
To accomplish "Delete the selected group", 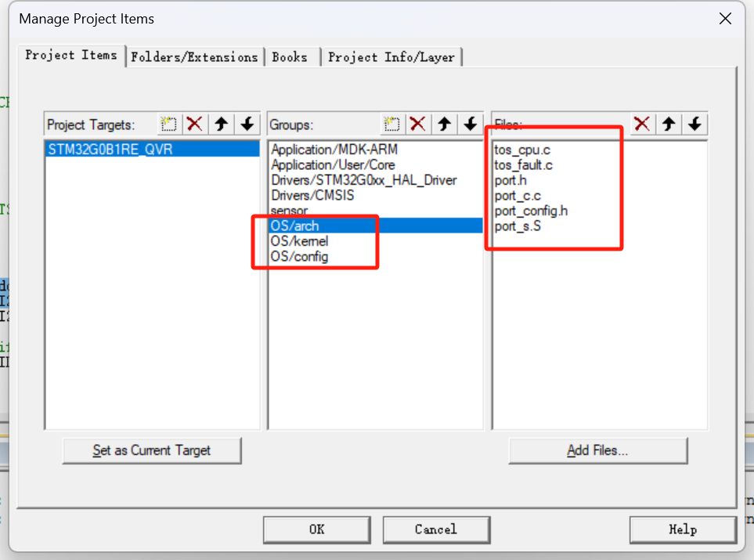I will [418, 124].
